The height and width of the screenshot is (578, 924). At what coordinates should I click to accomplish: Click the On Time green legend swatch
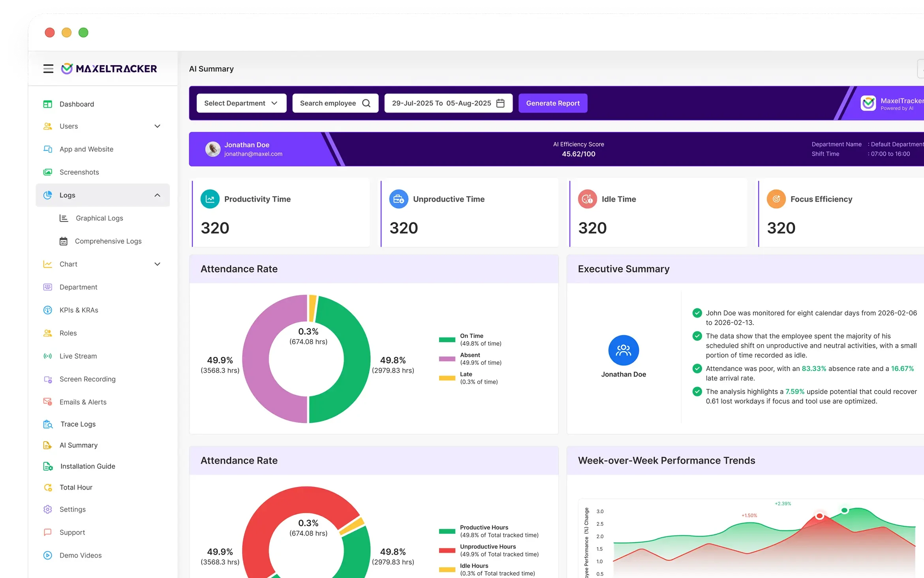click(447, 340)
